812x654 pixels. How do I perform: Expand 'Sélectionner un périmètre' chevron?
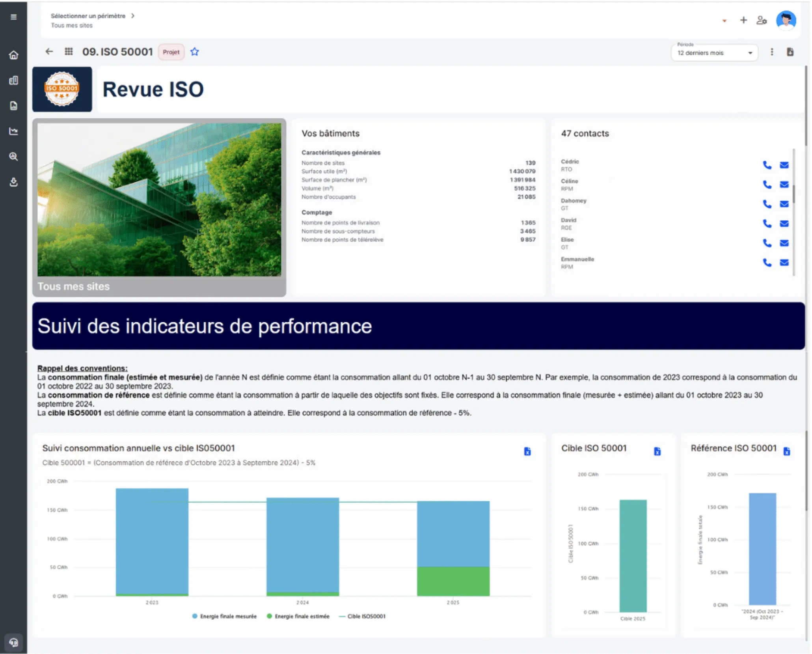pos(133,16)
